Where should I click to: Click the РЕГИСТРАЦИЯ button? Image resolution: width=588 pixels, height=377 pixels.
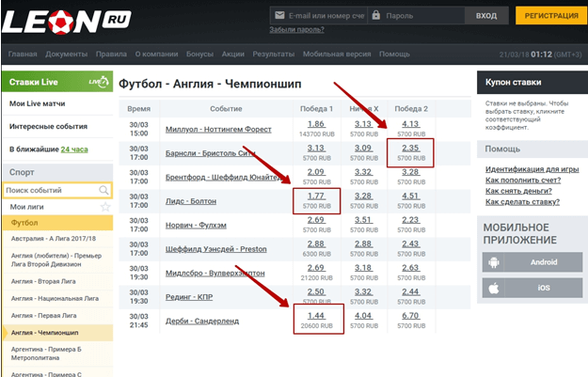point(551,15)
